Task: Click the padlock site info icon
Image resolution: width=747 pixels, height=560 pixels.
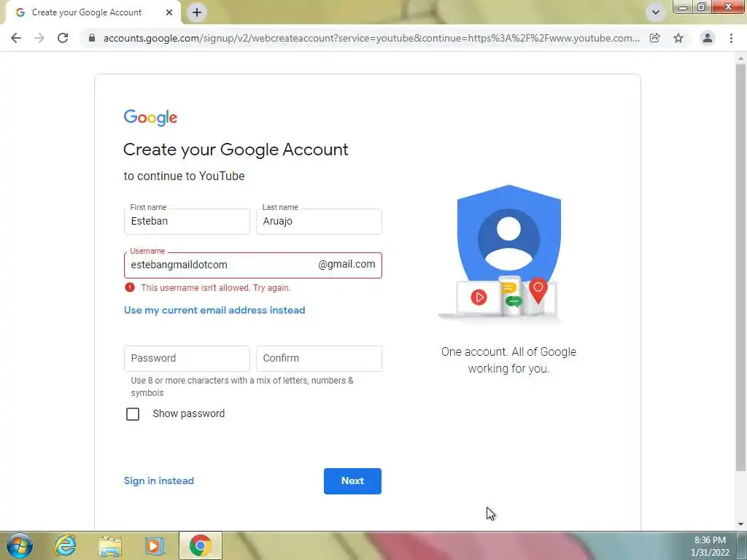Action: (92, 38)
